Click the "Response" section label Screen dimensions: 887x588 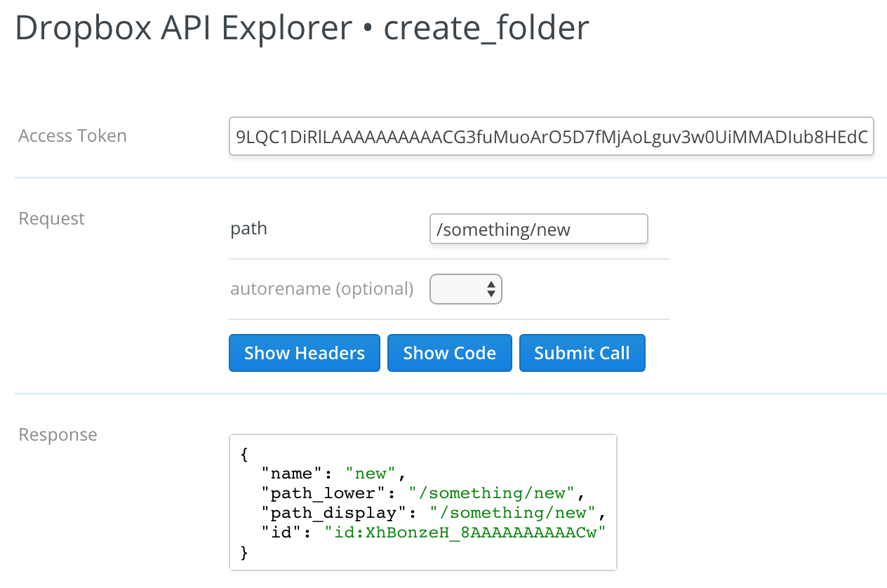[58, 434]
